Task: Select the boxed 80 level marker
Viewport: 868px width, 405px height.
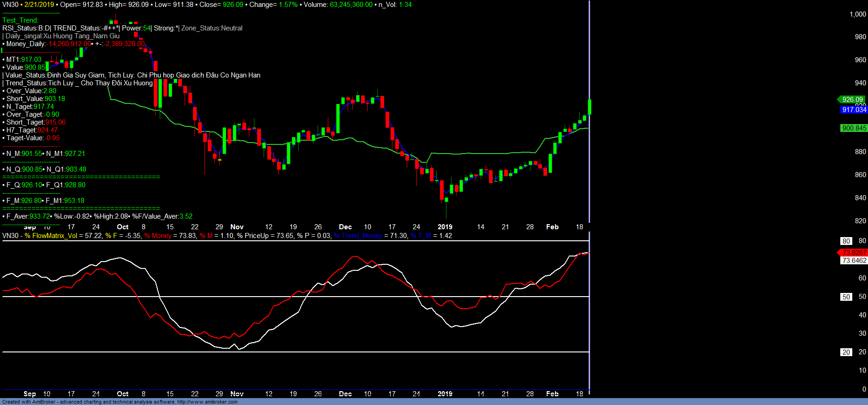Action: (x=846, y=241)
